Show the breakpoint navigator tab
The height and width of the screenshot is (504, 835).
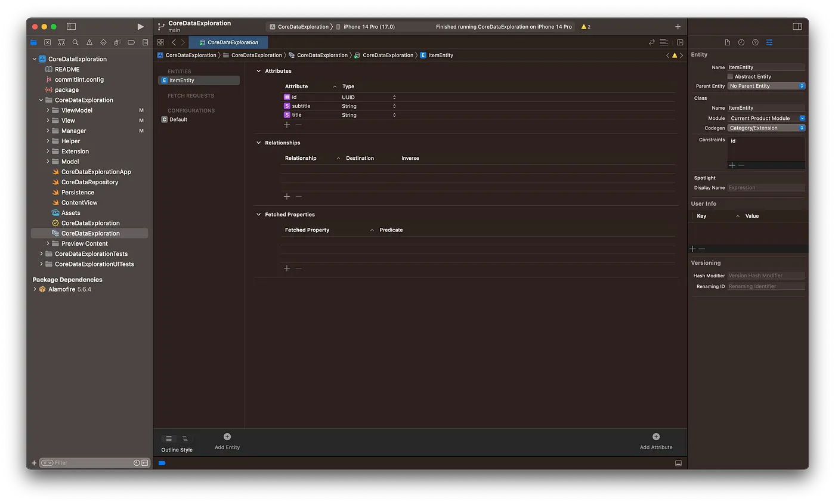pos(131,42)
